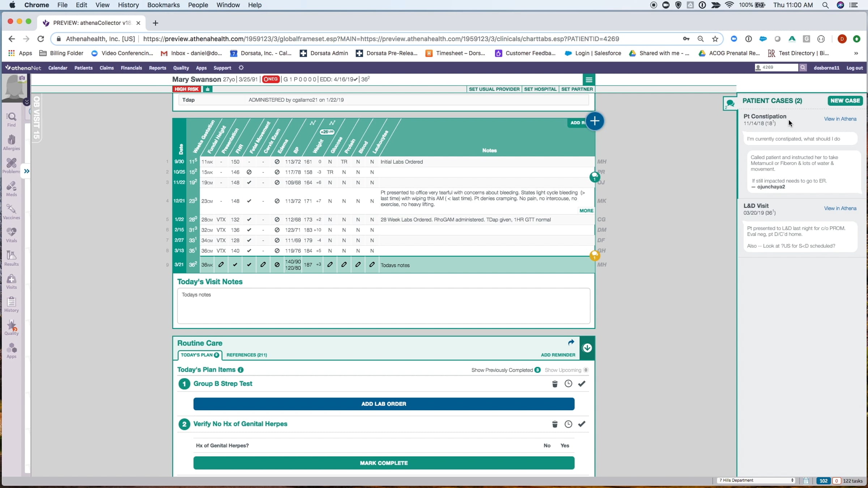
Task: Click the blue plus add row icon
Action: (595, 121)
